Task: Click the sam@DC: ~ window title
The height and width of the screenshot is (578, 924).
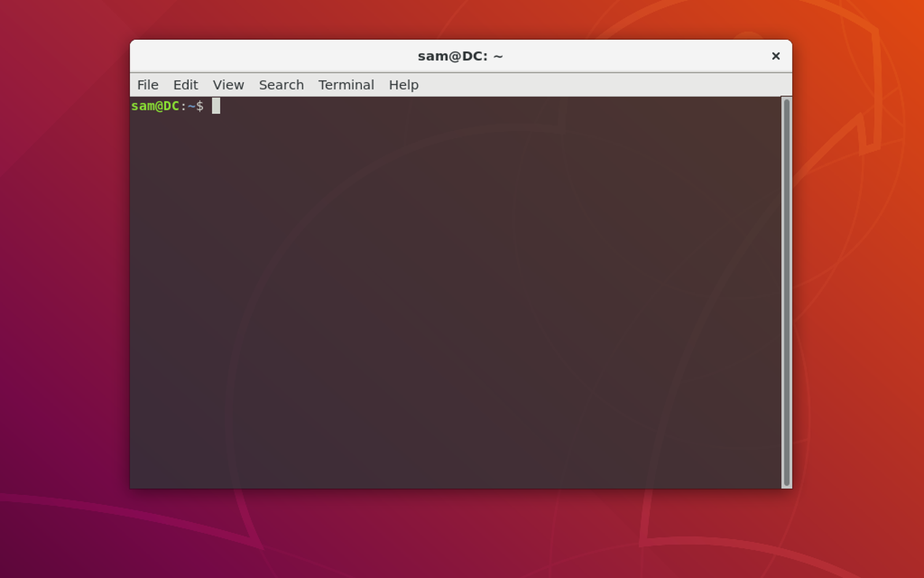Action: point(460,56)
